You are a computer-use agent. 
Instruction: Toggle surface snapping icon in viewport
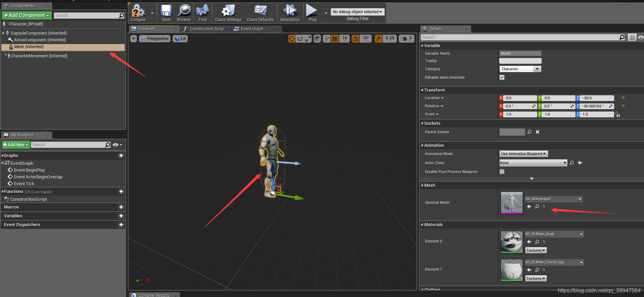point(327,39)
